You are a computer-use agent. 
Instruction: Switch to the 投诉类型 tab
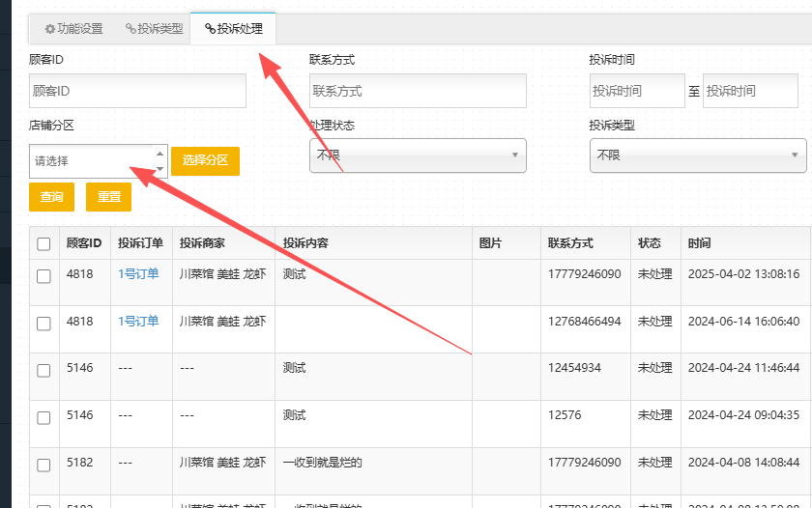pyautogui.click(x=154, y=29)
